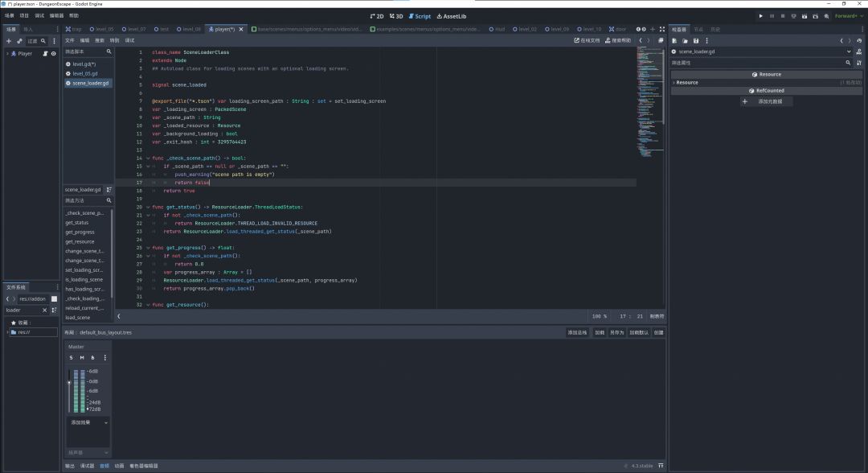Close the player(*) scene tab

click(x=241, y=29)
